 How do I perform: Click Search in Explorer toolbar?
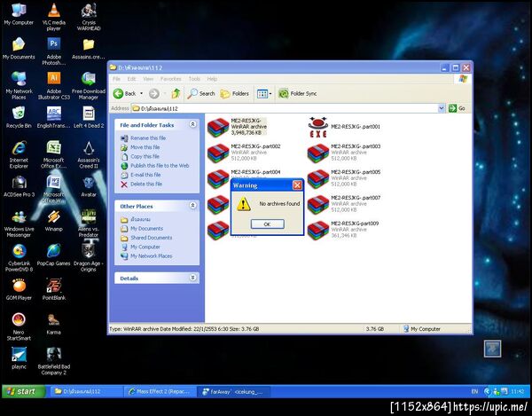(201, 93)
